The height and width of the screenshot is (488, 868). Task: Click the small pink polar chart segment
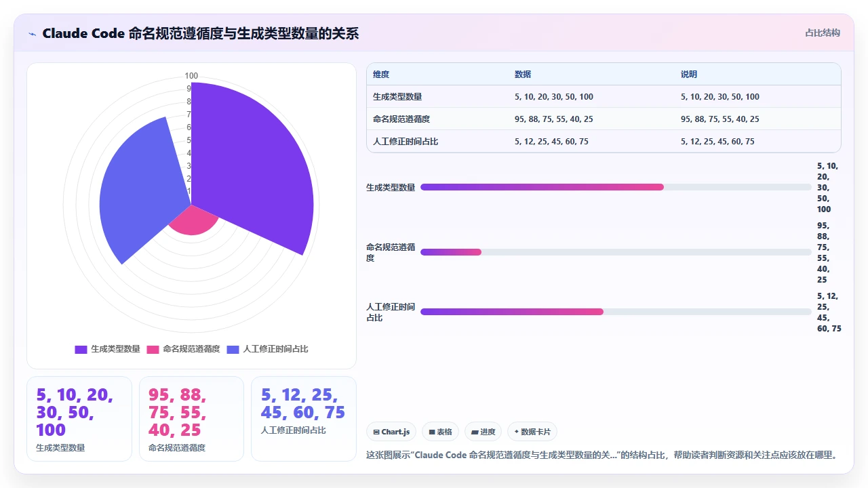click(x=194, y=222)
